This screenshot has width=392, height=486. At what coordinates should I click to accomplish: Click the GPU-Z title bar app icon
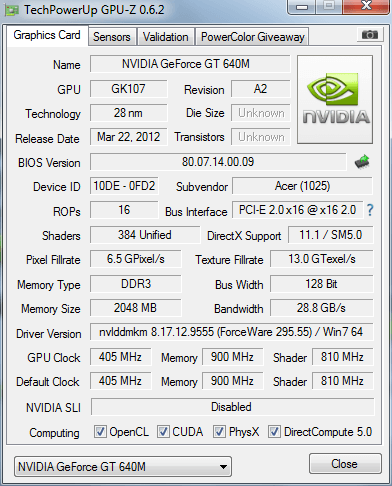pyautogui.click(x=11, y=10)
